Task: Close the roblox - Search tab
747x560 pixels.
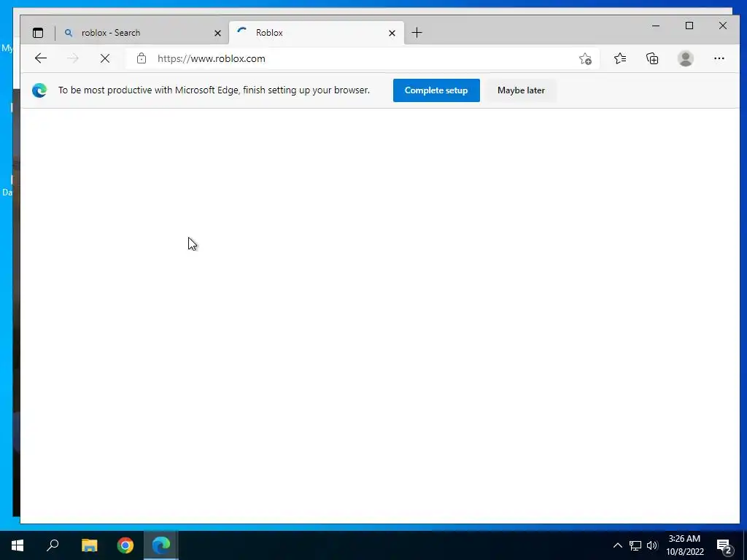Action: point(217,33)
